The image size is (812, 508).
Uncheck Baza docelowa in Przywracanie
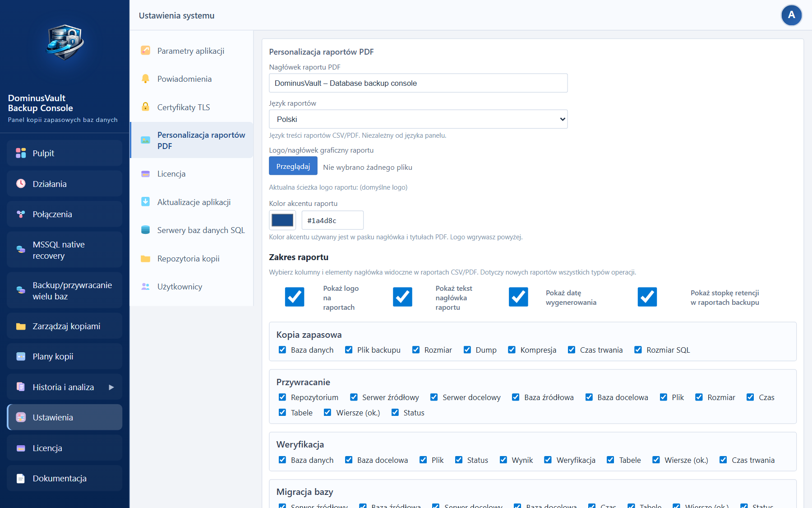[589, 397]
